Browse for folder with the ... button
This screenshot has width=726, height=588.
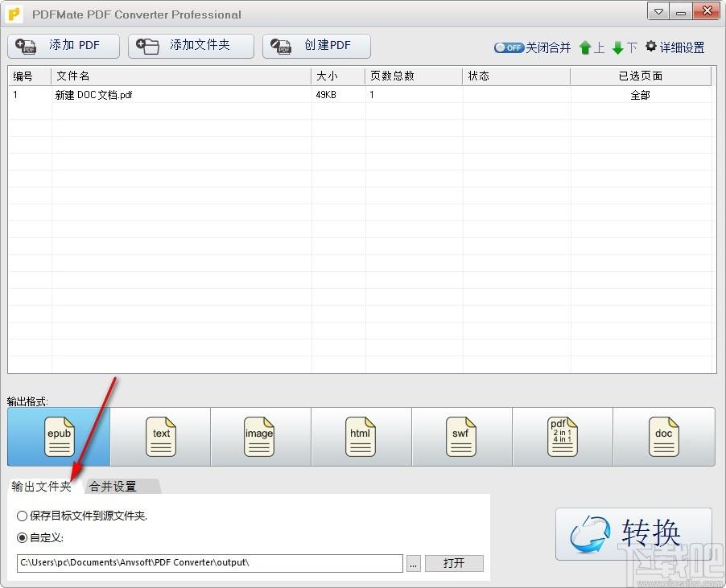414,564
